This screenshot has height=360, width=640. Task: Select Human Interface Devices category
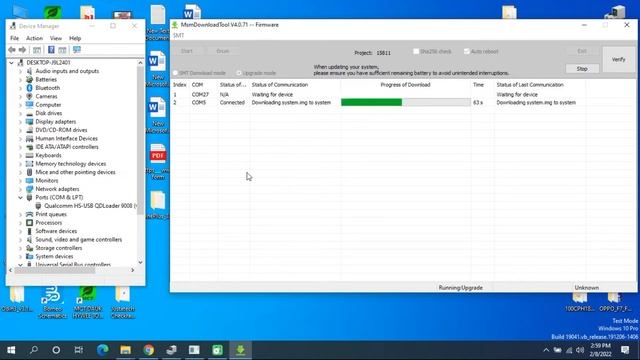coord(66,138)
